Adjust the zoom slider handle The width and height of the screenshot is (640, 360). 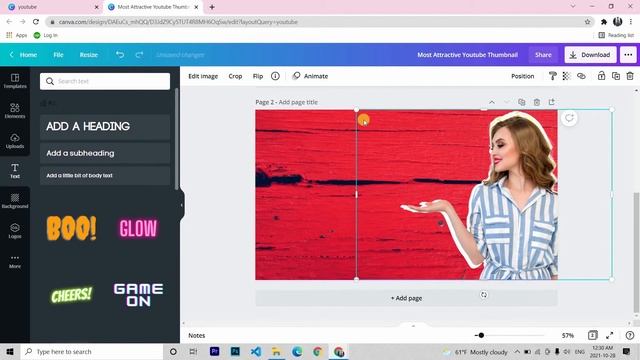point(481,335)
